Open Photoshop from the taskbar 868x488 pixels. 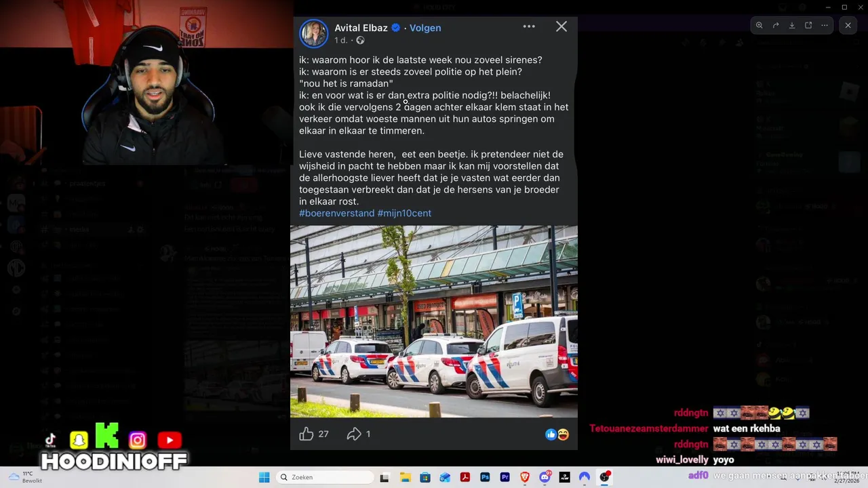point(485,477)
